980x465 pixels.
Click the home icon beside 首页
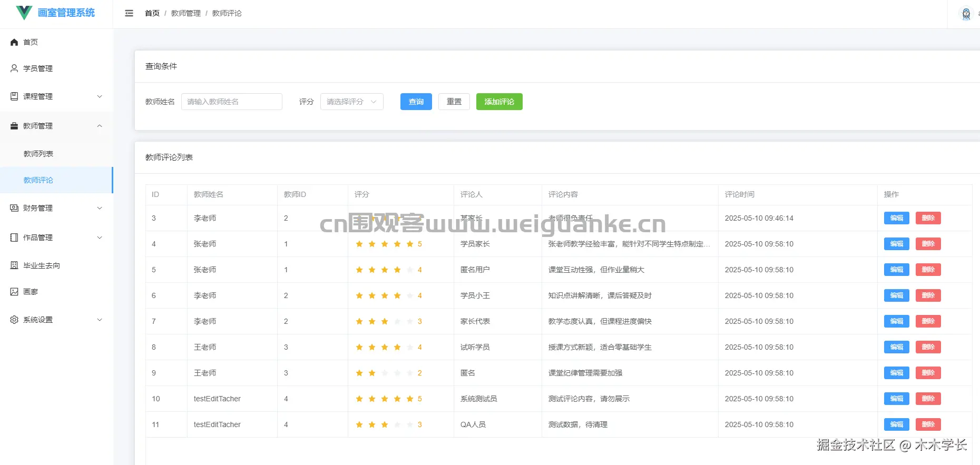pyautogui.click(x=14, y=42)
